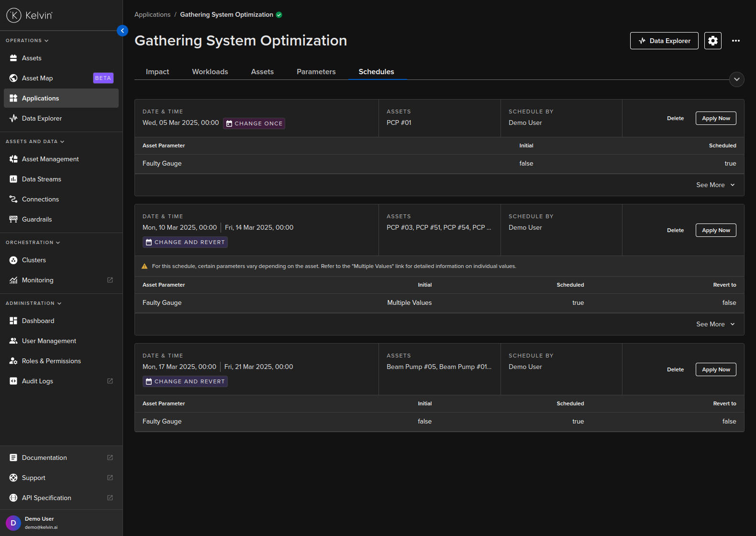This screenshot has height=536, width=756.
Task: Collapse the sidebar with the blue arrow
Action: (x=122, y=31)
